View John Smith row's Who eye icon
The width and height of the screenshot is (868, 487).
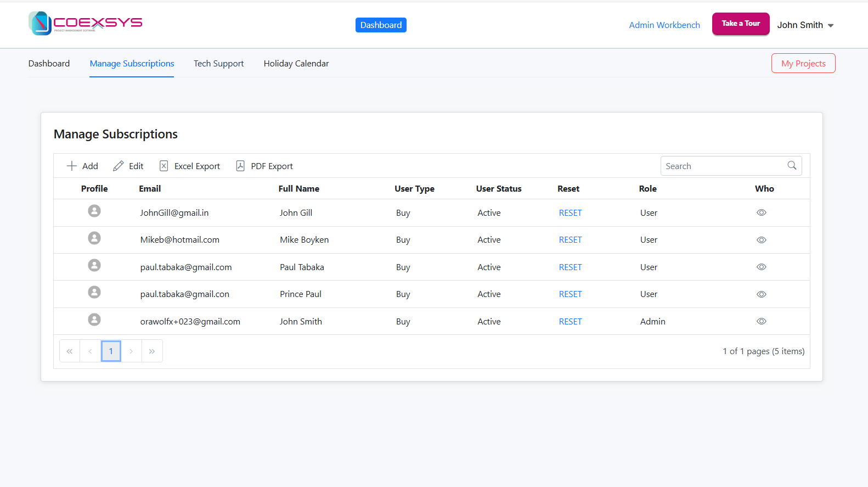[762, 321]
